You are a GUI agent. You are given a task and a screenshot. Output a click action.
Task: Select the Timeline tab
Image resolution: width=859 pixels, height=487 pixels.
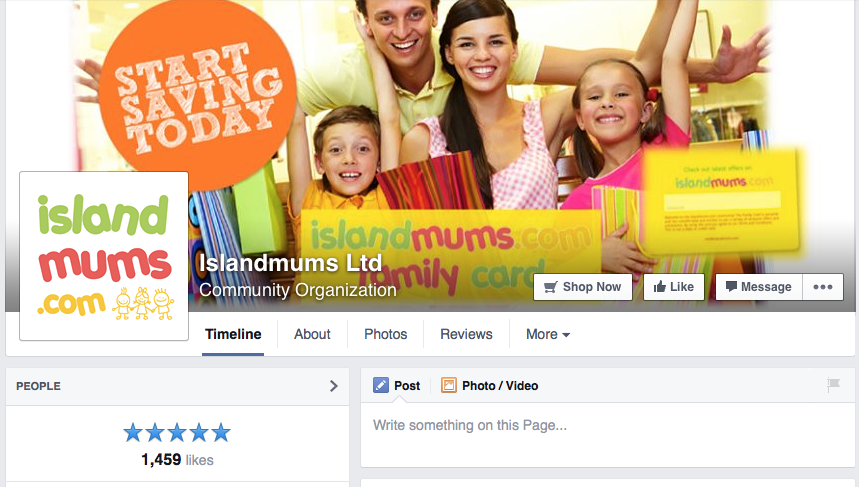pyautogui.click(x=233, y=334)
